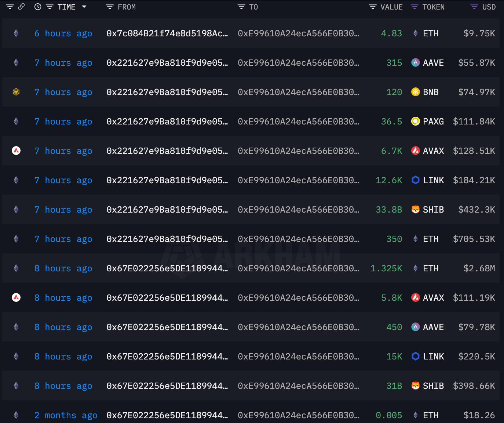This screenshot has width=504, height=423.
Task: Open the filter icon next to FROM
Action: 109,7
